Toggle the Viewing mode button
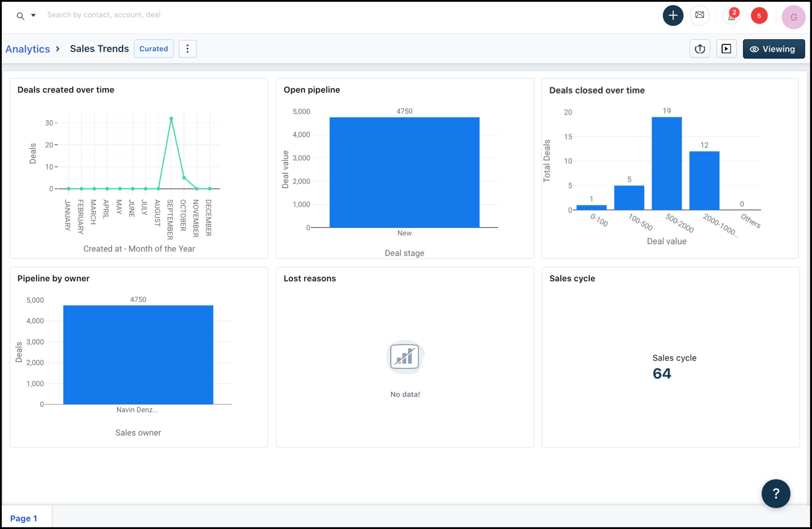 (x=773, y=49)
